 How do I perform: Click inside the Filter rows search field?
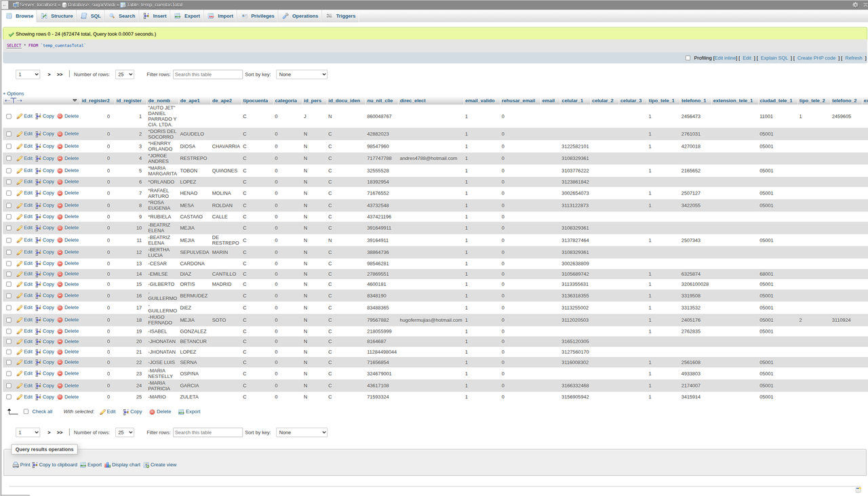click(207, 75)
